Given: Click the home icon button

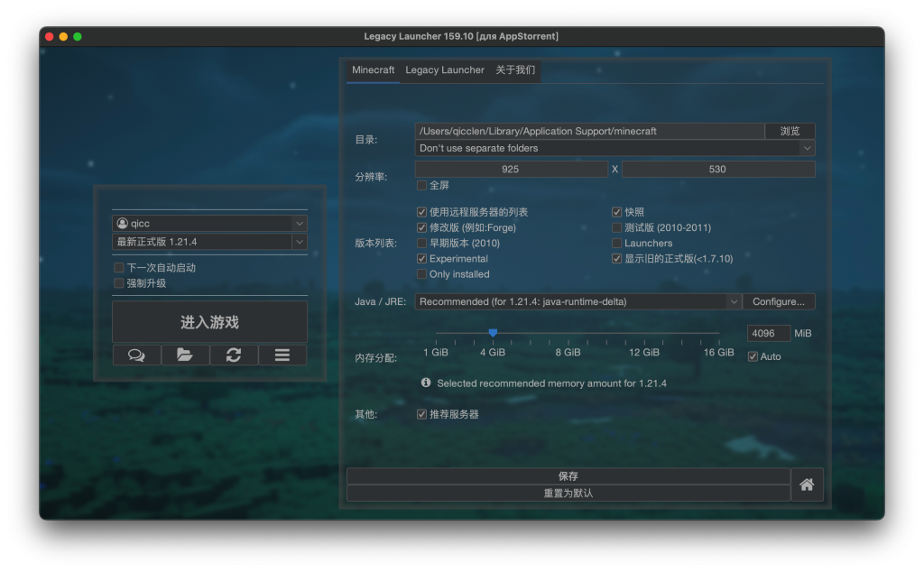Looking at the screenshot, I should coord(807,484).
